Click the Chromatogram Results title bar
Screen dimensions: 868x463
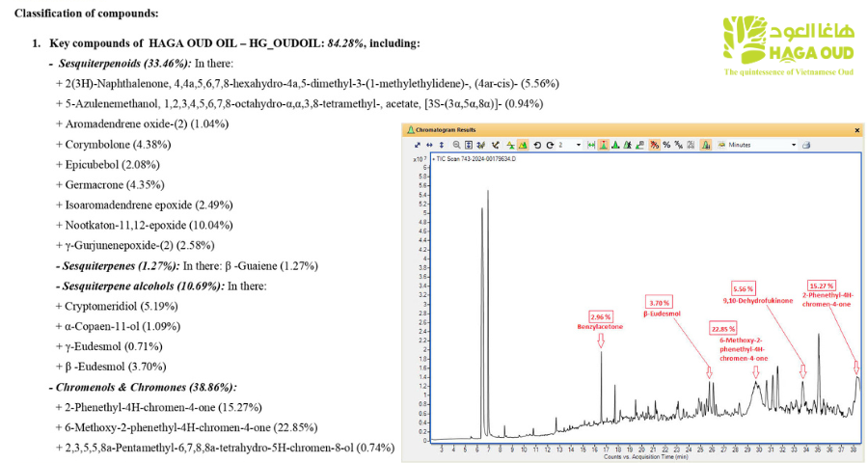[579, 128]
